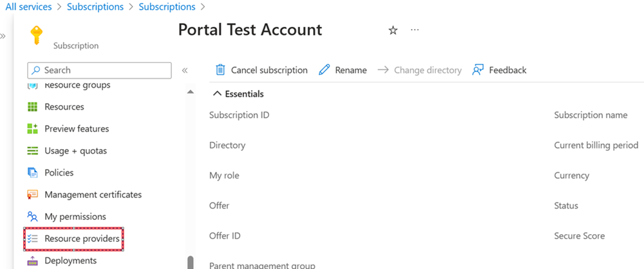Click the Directory label
Screen dimensions: 644x269
click(227, 145)
